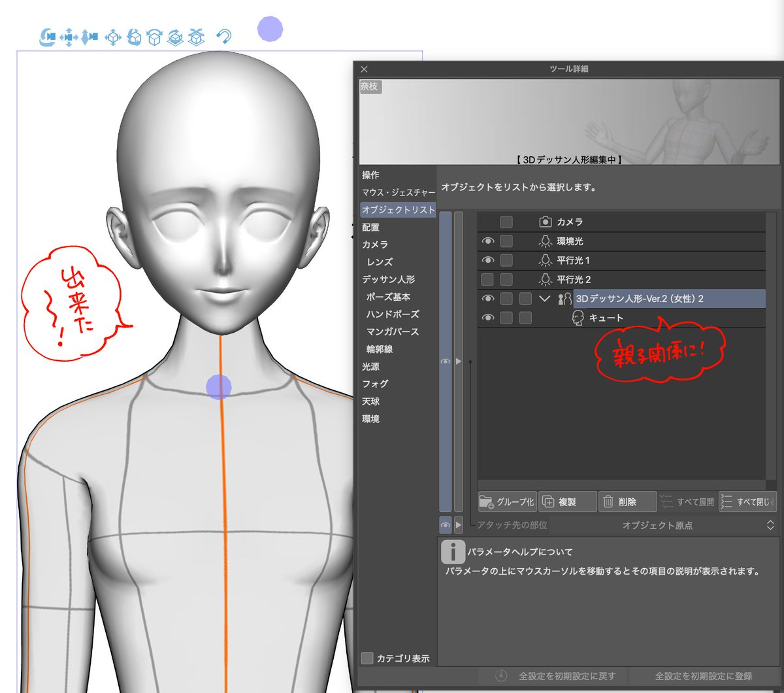Click the グループ化 button
The width and height of the screenshot is (784, 693).
(x=507, y=501)
